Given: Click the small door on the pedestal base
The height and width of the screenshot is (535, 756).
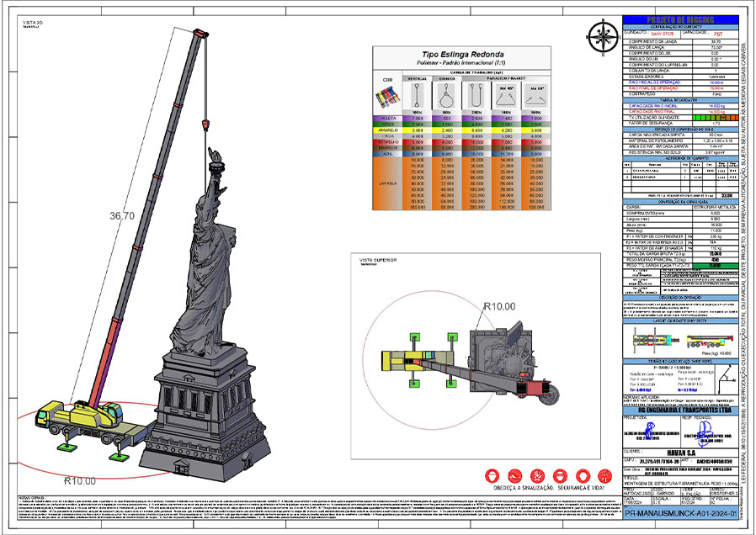Looking at the screenshot, I should (182, 466).
